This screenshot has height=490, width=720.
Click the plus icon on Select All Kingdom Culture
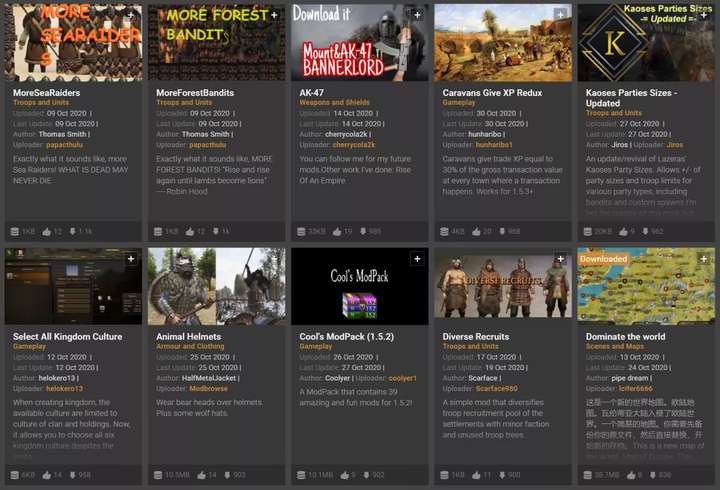pos(131,259)
